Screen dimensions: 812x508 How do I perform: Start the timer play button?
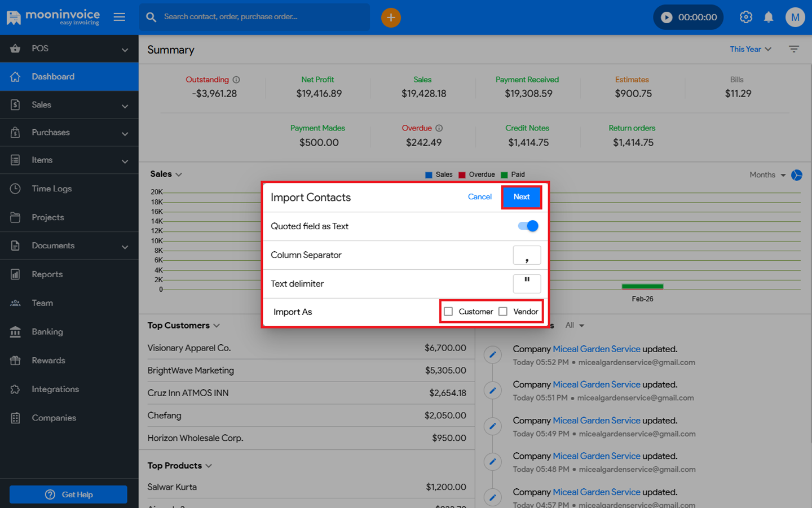[x=667, y=17]
